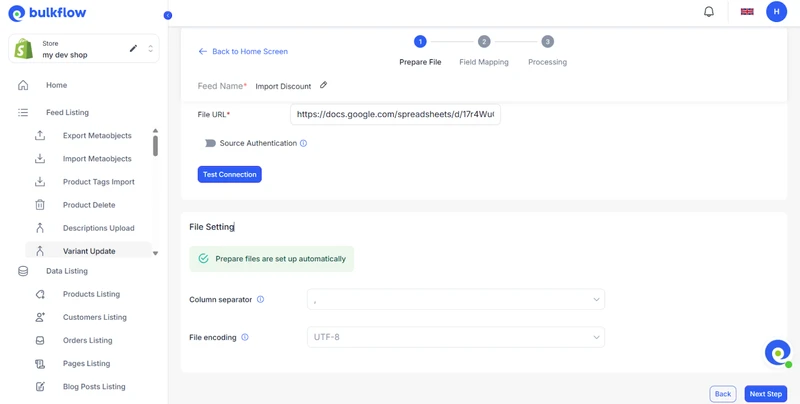Viewport: 800px width, 404px height.
Task: Open Data Listing menu section
Action: tap(67, 271)
